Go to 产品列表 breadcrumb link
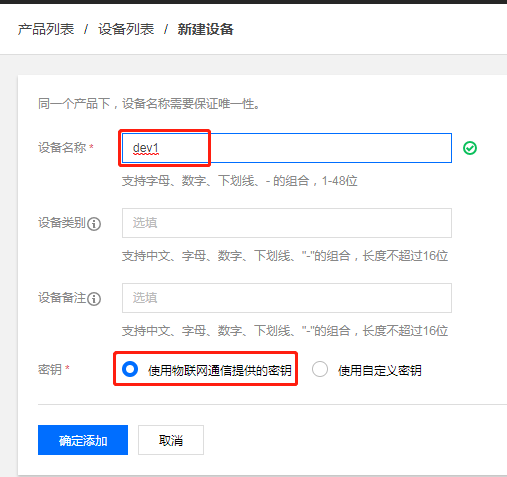The image size is (507, 477). tap(46, 29)
